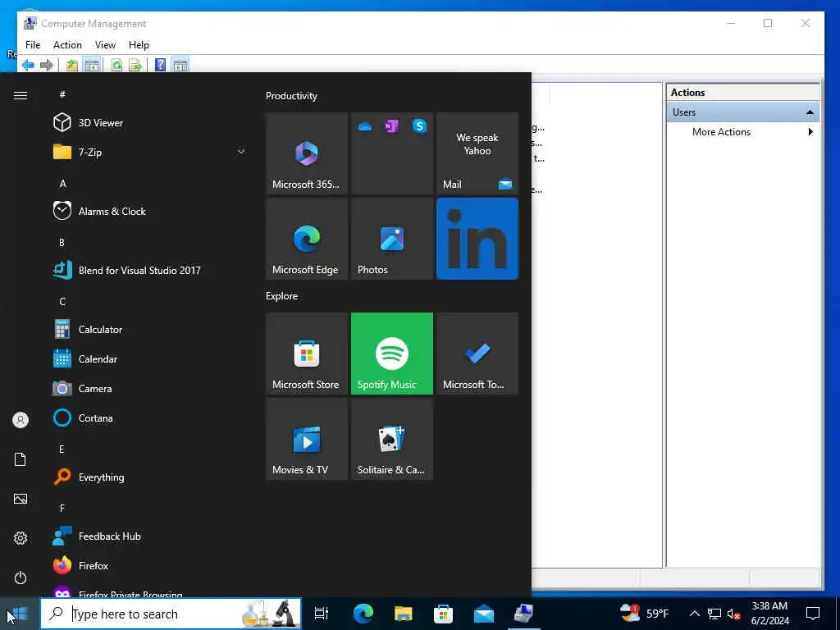Click the Forward arrow in Computer Management toolbar
The image size is (840, 630).
47,66
